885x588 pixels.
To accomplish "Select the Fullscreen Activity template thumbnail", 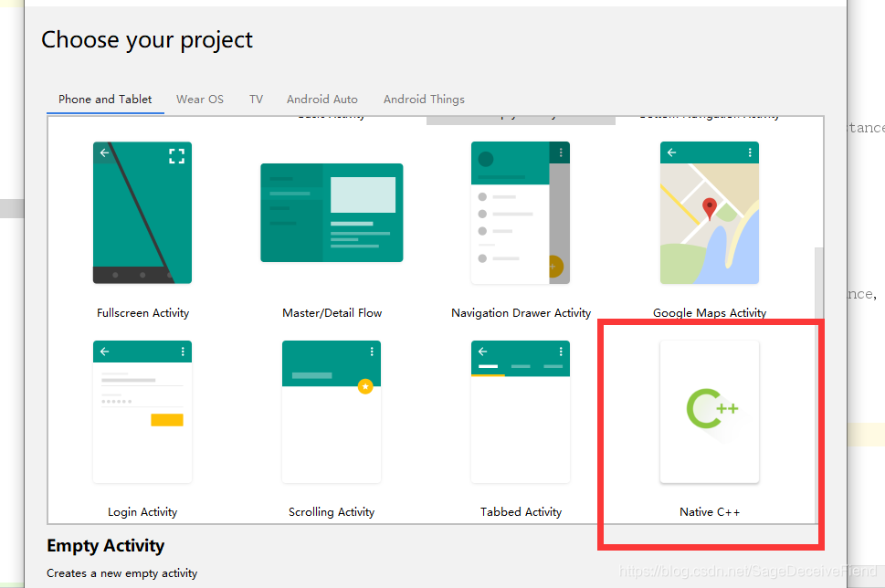I will [142, 212].
